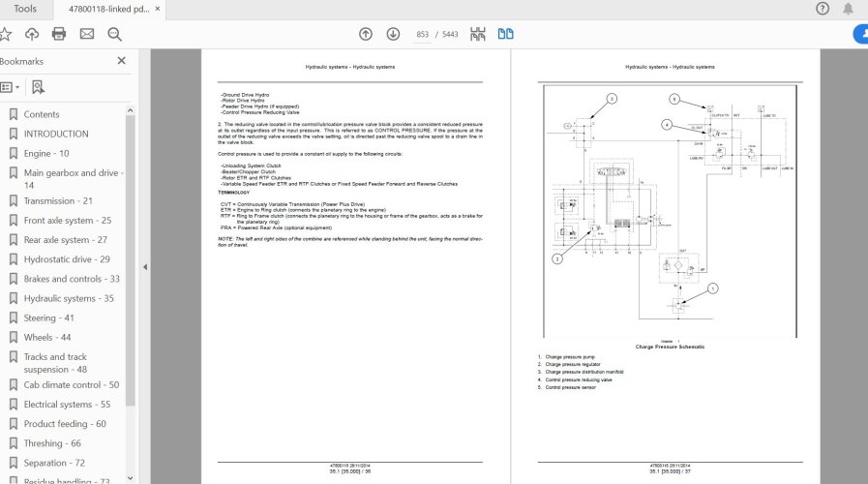Open the notifications bell icon
The image size is (868, 484).
[848, 9]
